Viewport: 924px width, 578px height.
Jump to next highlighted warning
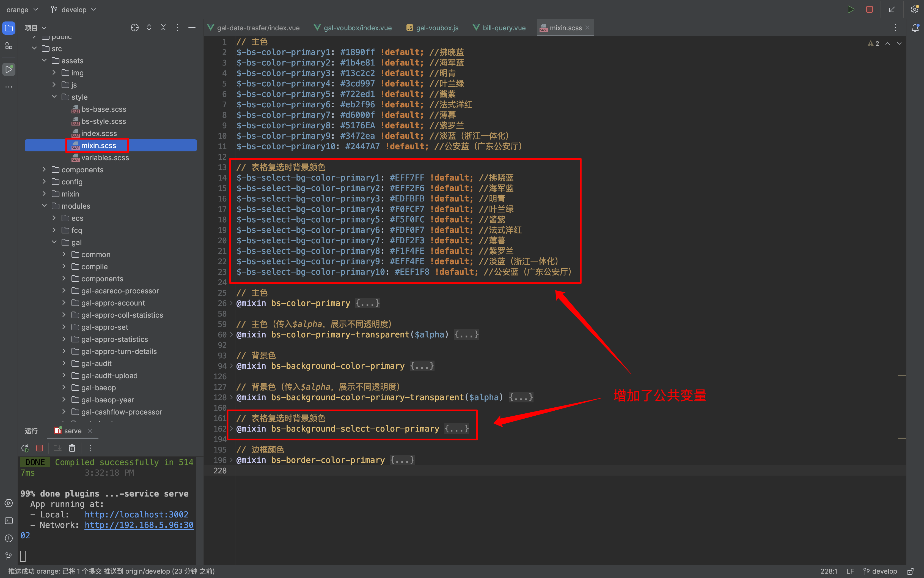click(x=900, y=43)
